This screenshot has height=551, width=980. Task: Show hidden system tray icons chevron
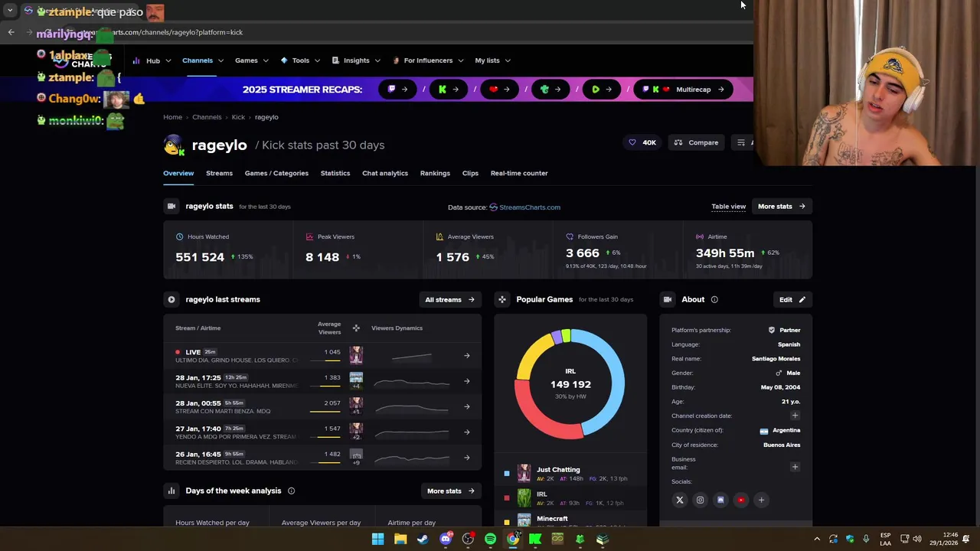(x=816, y=539)
